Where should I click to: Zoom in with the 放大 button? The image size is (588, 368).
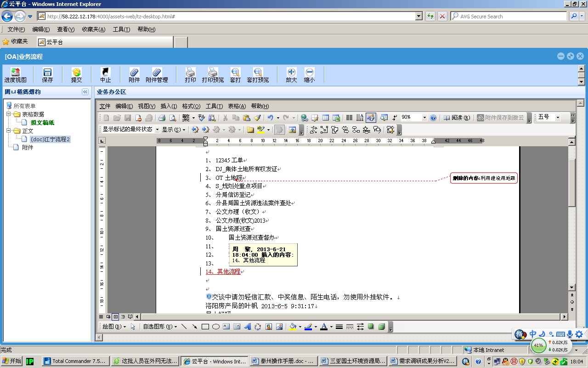tap(291, 75)
